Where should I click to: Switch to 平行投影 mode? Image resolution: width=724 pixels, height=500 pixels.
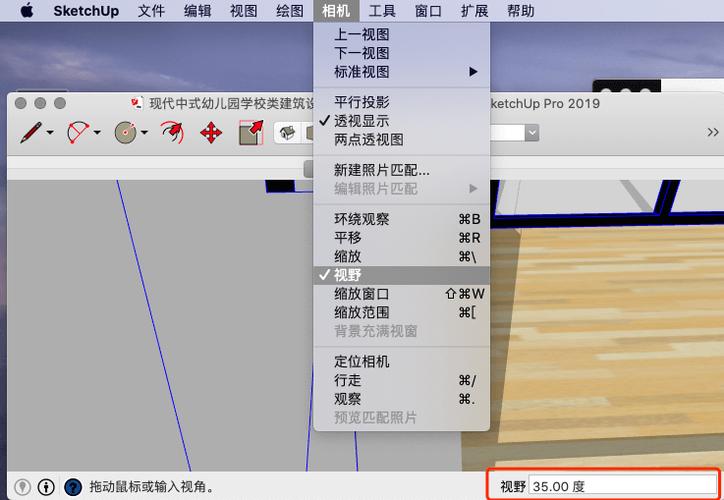tap(401, 102)
